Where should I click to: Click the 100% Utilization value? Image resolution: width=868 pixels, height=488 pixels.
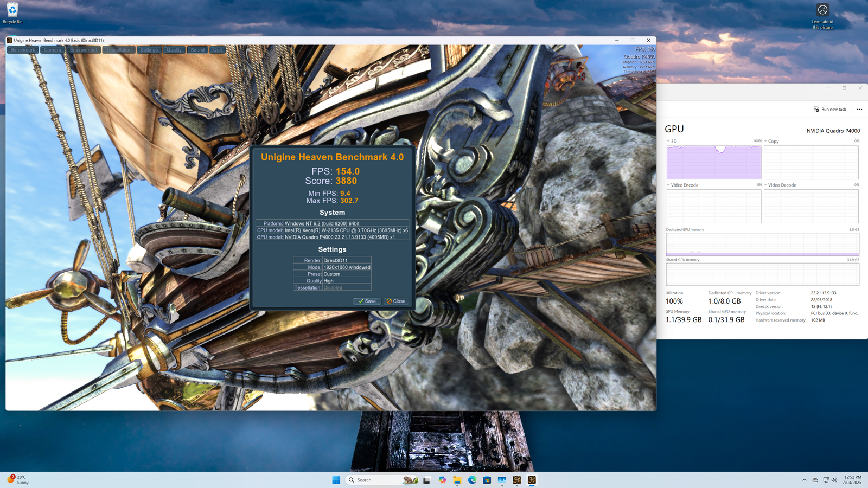[x=674, y=301]
